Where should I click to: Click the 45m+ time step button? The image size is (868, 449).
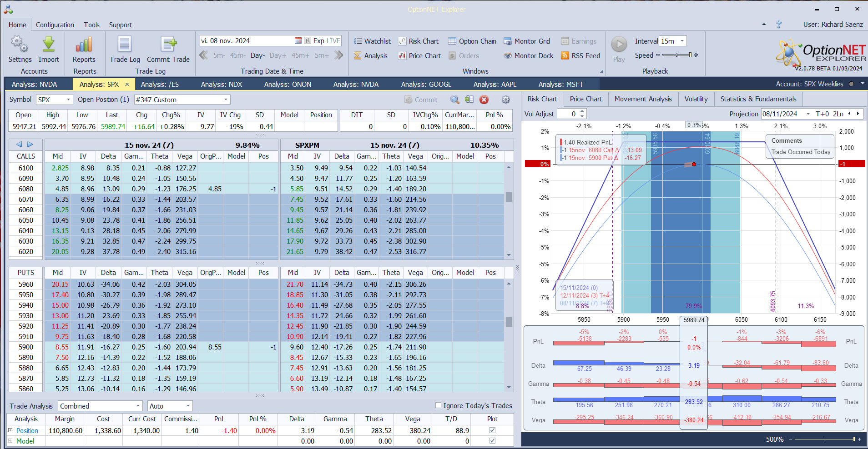pos(300,55)
